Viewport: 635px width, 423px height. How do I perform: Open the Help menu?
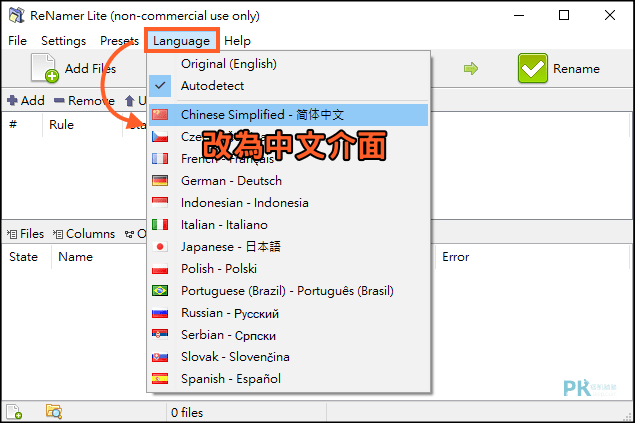[x=237, y=41]
